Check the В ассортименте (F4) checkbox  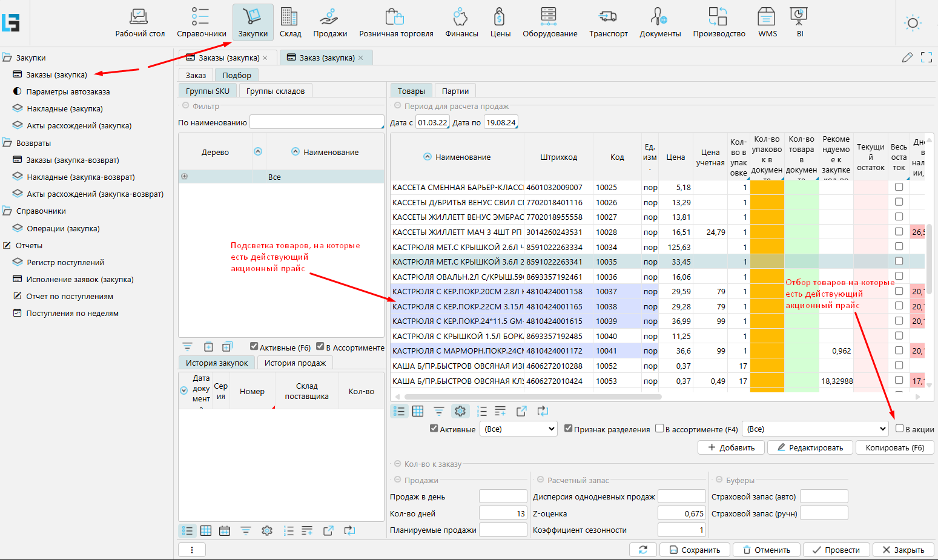(659, 429)
